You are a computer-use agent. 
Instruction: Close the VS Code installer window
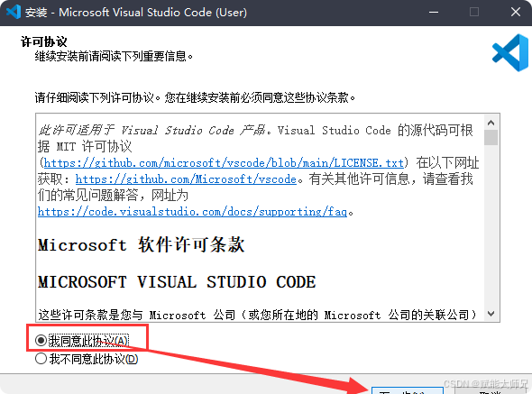[x=516, y=13]
